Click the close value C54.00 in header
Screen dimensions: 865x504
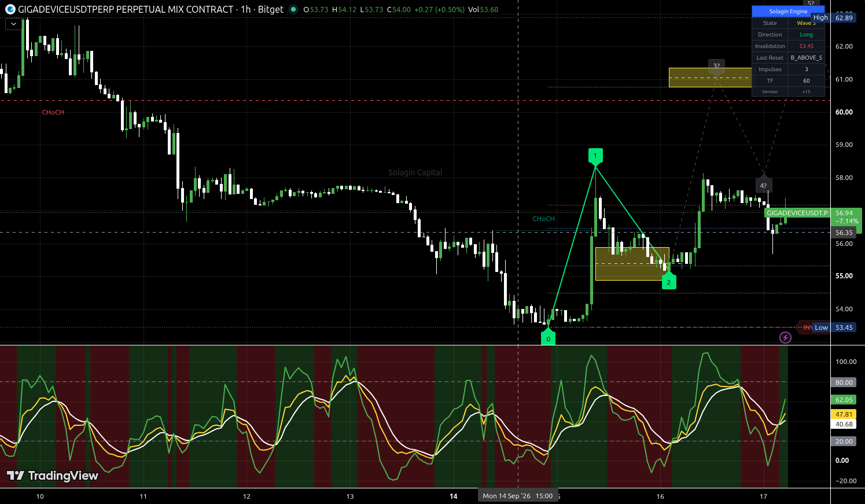point(399,9)
